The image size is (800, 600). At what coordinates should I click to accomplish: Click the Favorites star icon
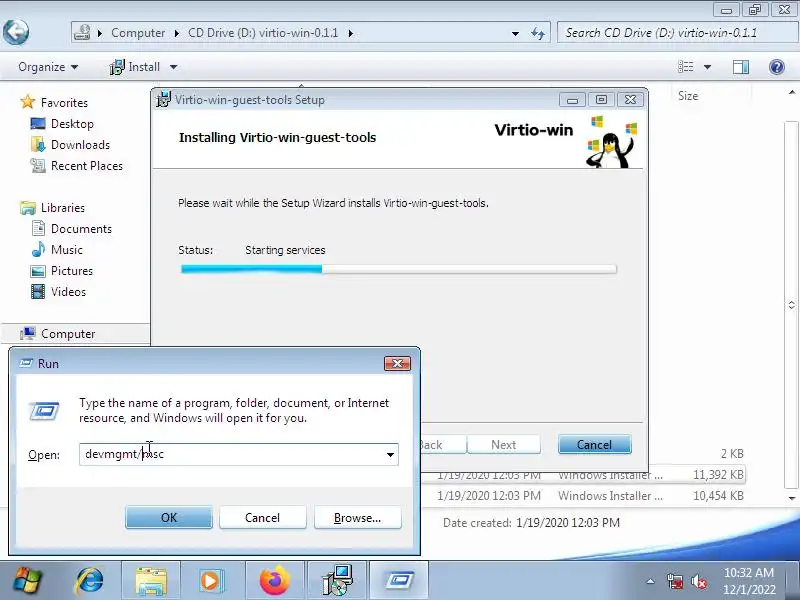[x=28, y=102]
